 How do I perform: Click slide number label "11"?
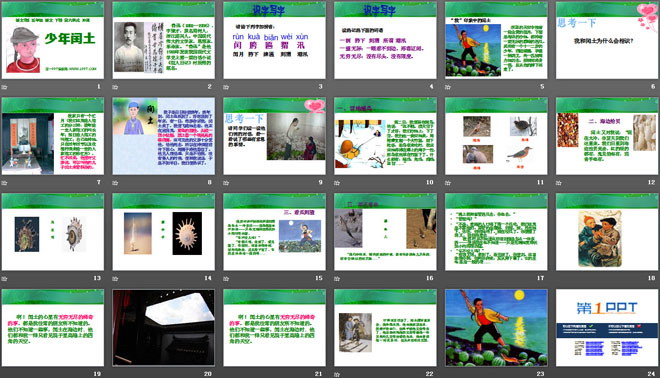[540, 182]
